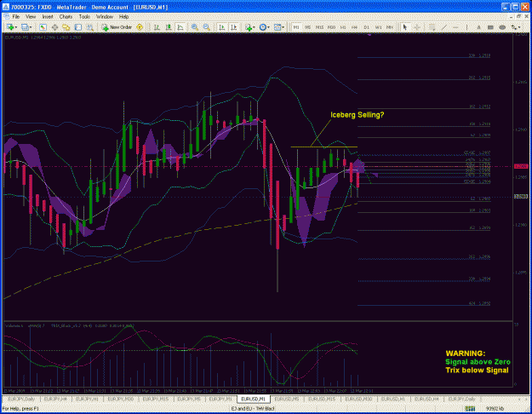The height and width of the screenshot is (414, 532).
Task: Select the crosshair tool
Action: [x=417, y=27]
